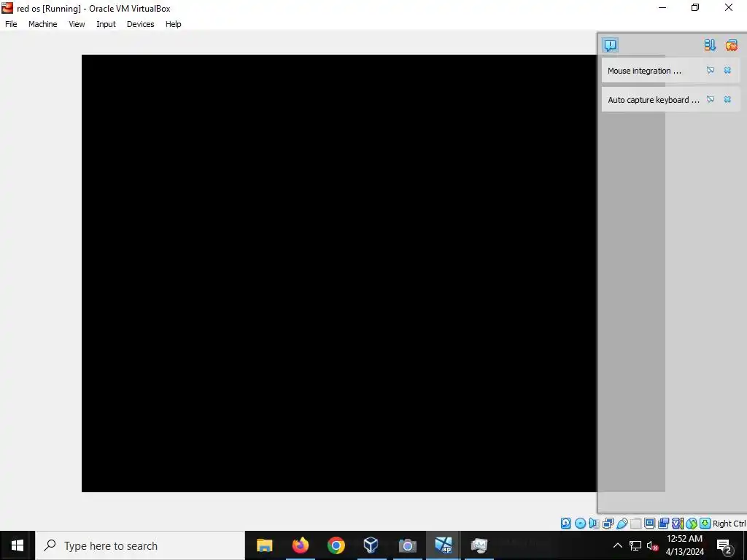Viewport: 747px width, 560px height.
Task: Click the muted volume tray icon
Action: 652,545
